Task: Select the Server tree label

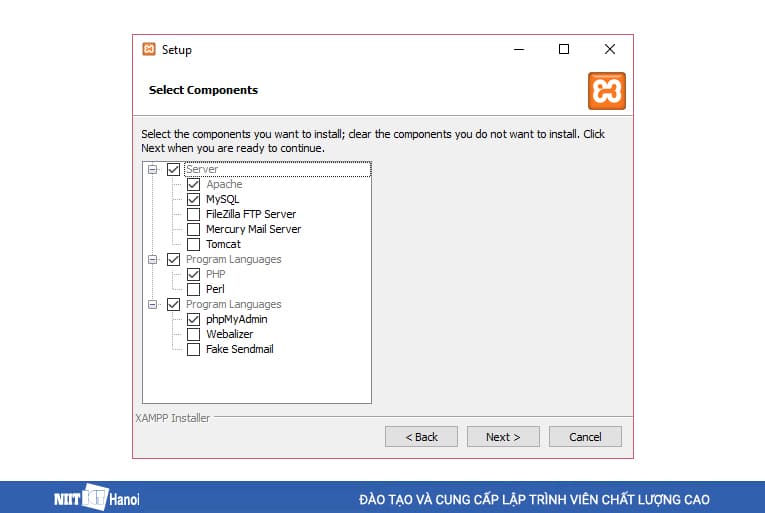Action: coord(202,169)
